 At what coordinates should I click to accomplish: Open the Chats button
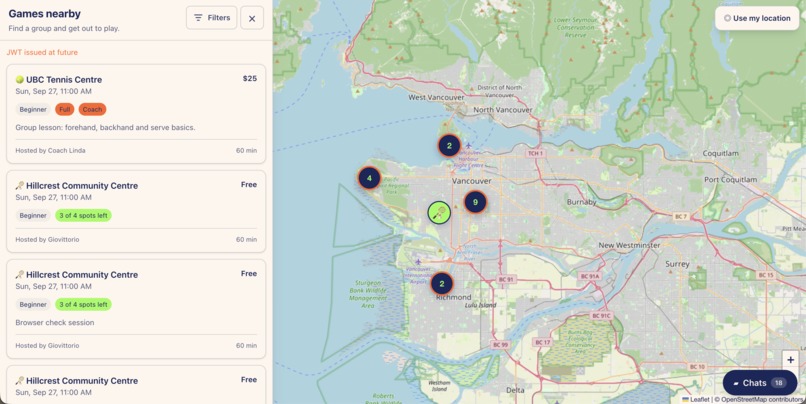pyautogui.click(x=760, y=383)
